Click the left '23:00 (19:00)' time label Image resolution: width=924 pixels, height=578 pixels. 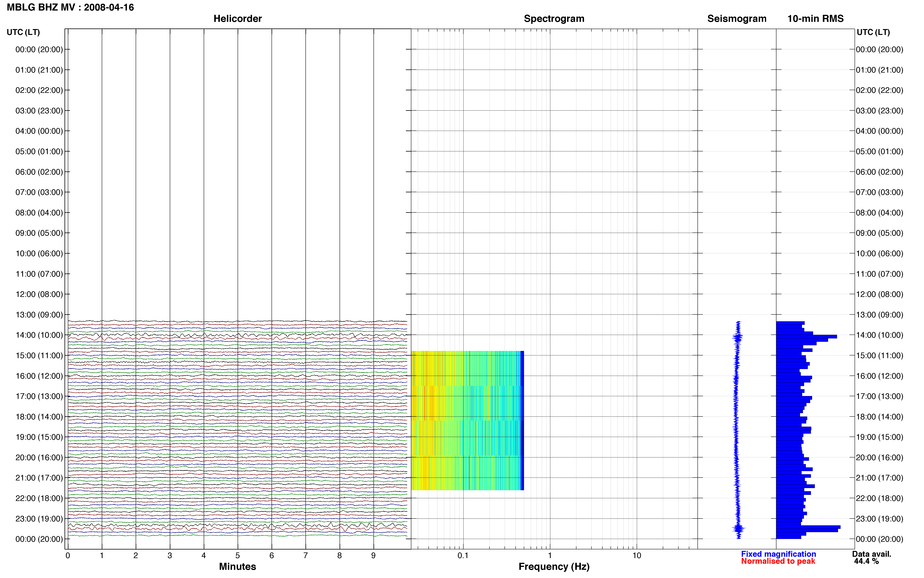click(x=39, y=519)
